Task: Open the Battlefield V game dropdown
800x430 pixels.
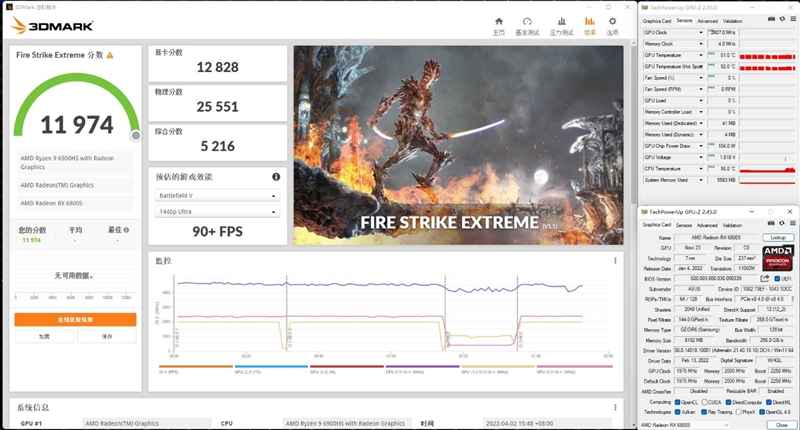Action: 217,196
